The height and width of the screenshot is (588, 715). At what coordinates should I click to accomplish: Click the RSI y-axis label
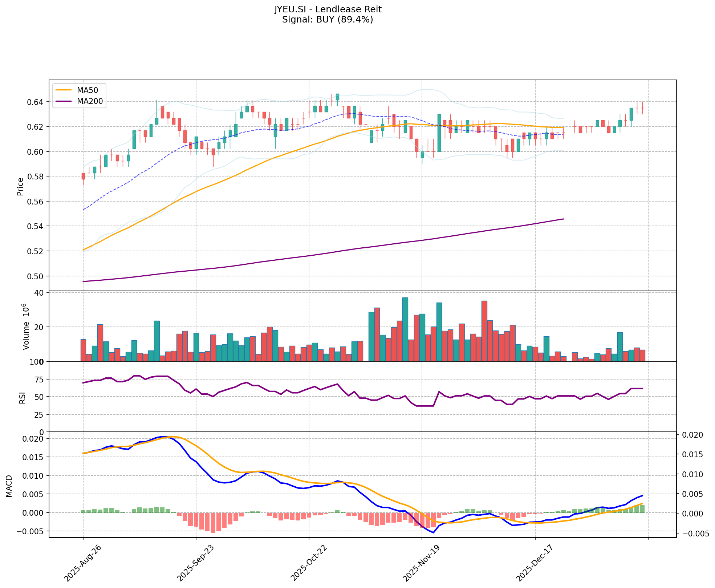[x=23, y=397]
